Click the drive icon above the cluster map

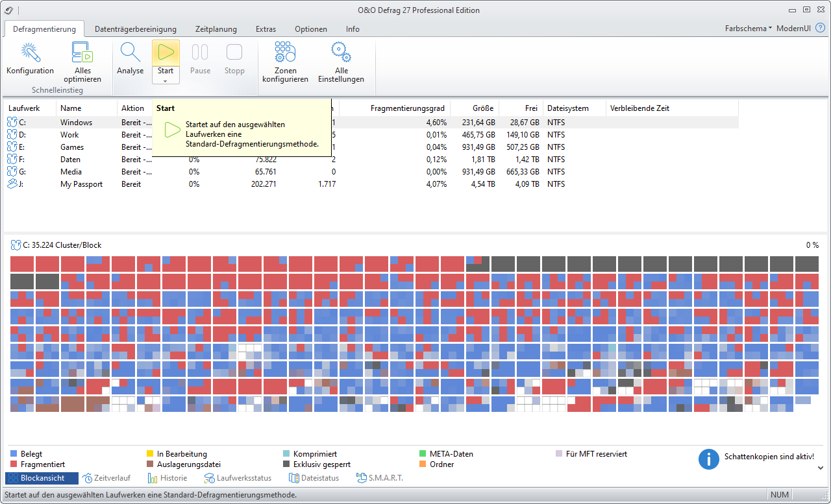[x=16, y=245]
